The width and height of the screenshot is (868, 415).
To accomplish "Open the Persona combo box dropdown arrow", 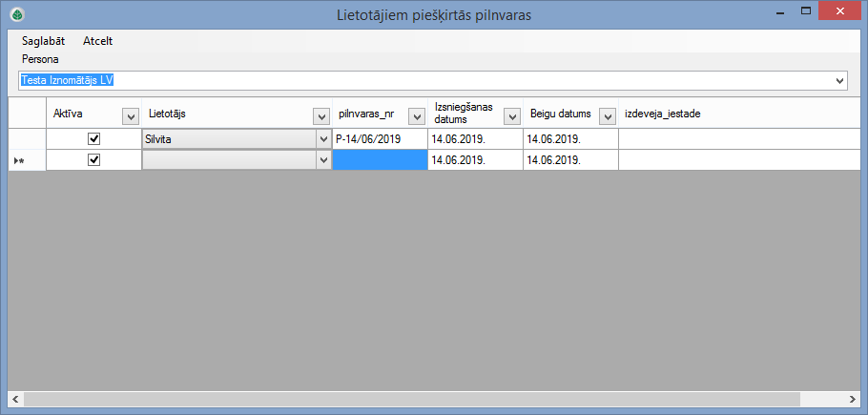I will click(x=840, y=81).
